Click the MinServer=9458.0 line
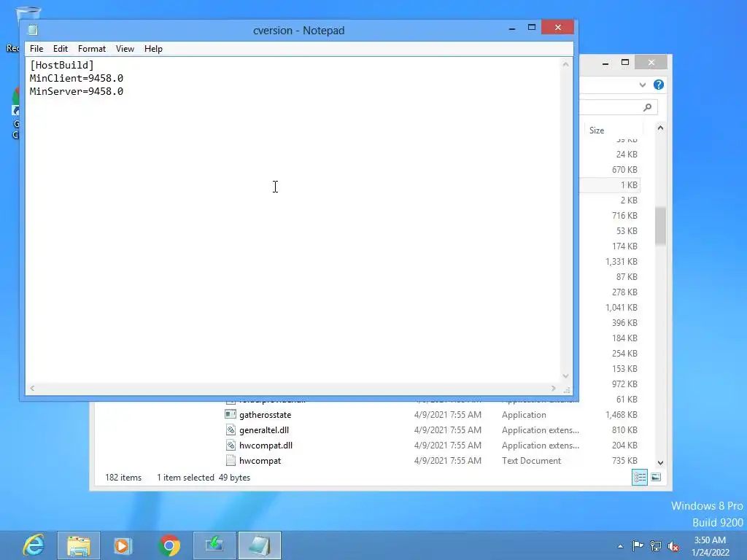 pyautogui.click(x=76, y=91)
